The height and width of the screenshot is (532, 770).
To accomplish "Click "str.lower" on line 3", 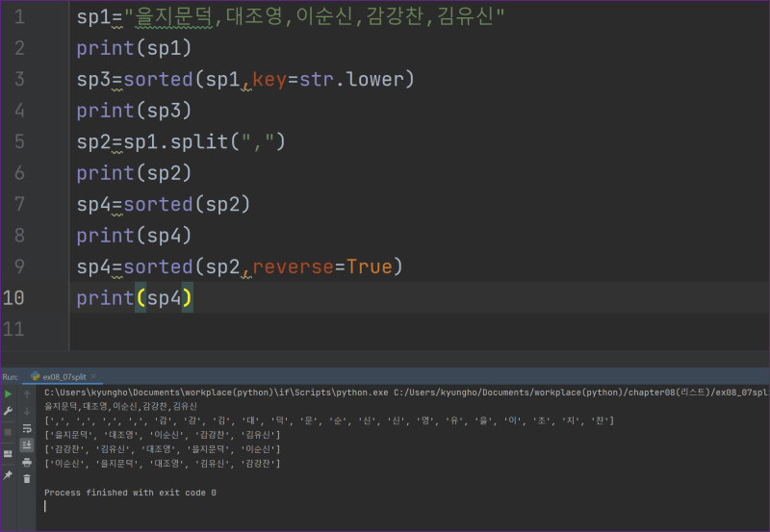I will (351, 79).
